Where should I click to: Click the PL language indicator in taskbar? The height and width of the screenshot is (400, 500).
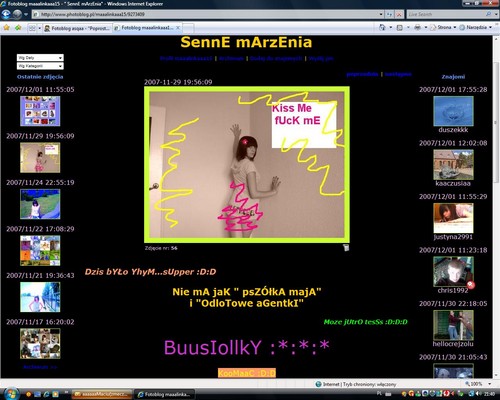[379, 394]
